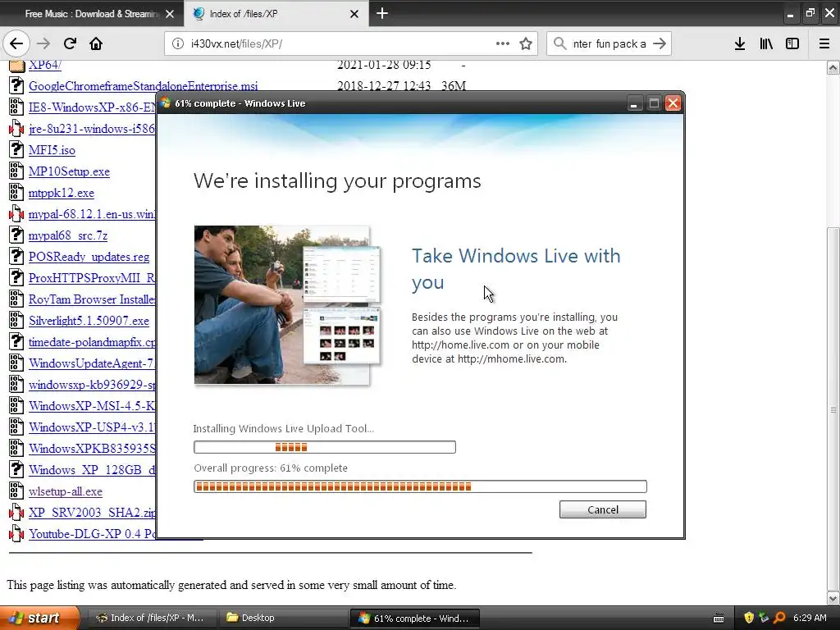Switch to the Free Music tab

click(x=92, y=14)
